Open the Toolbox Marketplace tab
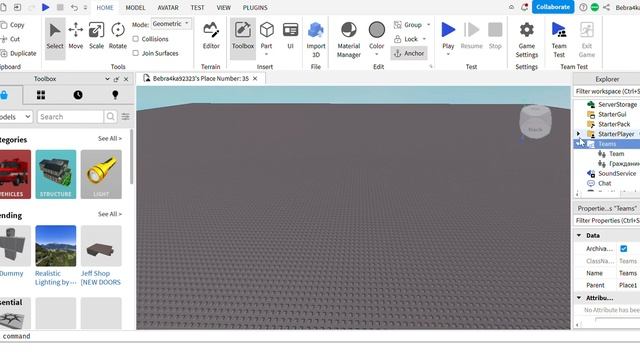640x360 pixels. tap(4, 95)
